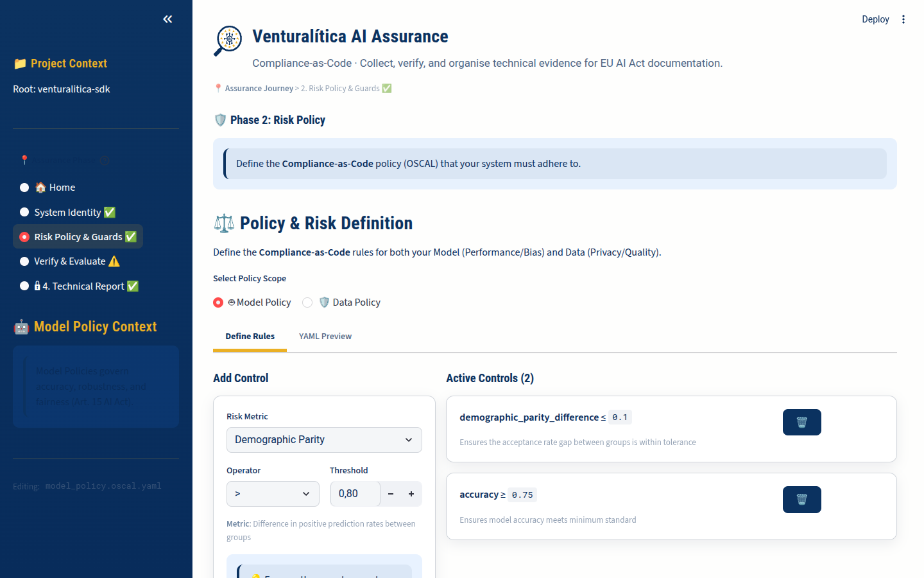Follow the Assurance Journey breadcrumb link
Image resolution: width=924 pixels, height=578 pixels.
[x=259, y=89]
